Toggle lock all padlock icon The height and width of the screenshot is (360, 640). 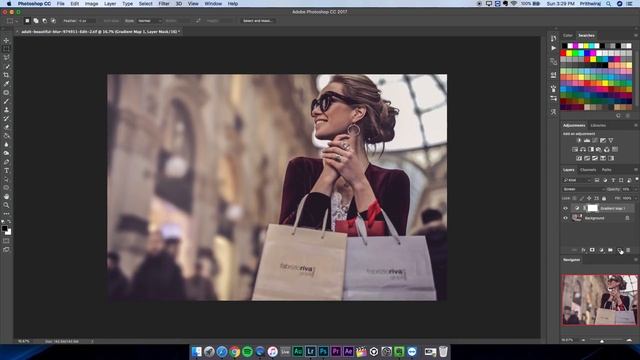tap(604, 198)
